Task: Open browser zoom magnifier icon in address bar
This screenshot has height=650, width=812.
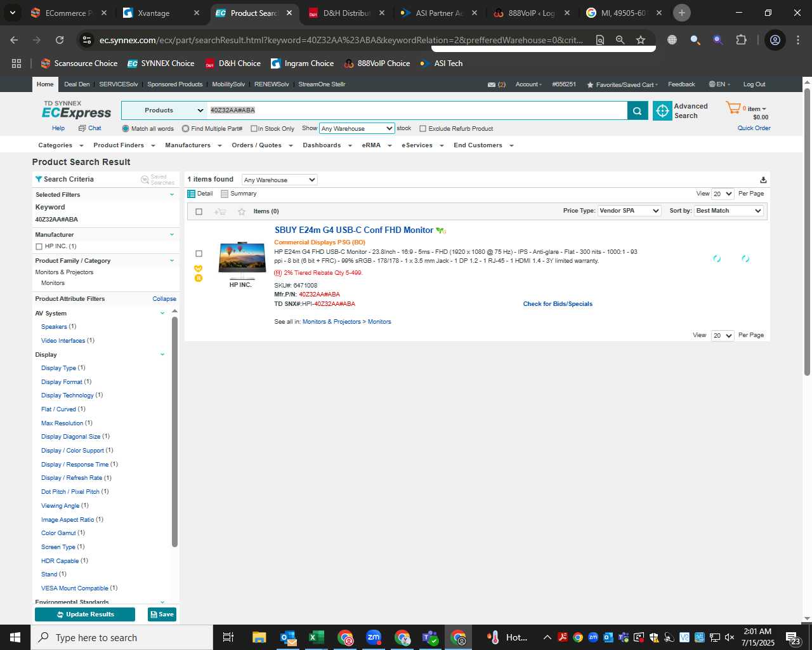Action: [620, 40]
